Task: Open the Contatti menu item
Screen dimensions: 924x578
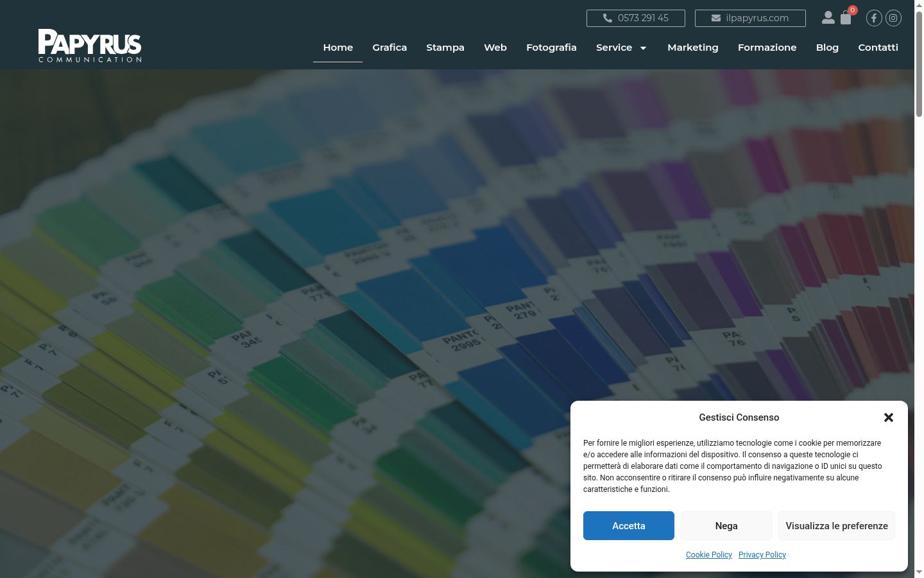Action: 878,48
